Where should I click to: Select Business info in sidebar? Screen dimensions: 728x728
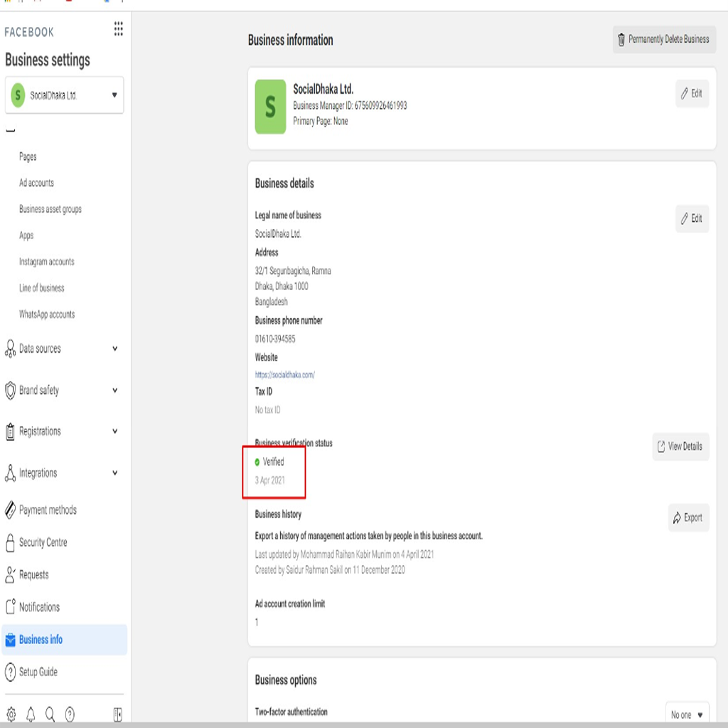pyautogui.click(x=65, y=640)
